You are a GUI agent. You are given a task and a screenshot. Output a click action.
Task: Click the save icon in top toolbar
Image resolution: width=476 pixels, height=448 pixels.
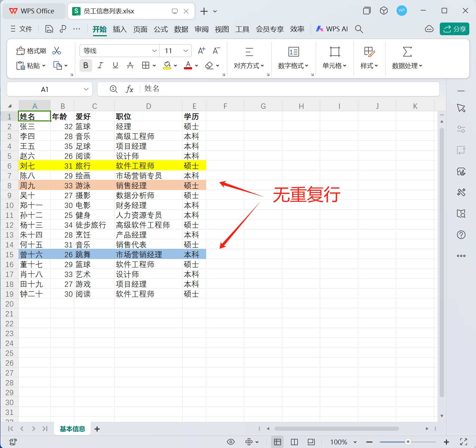pos(49,29)
